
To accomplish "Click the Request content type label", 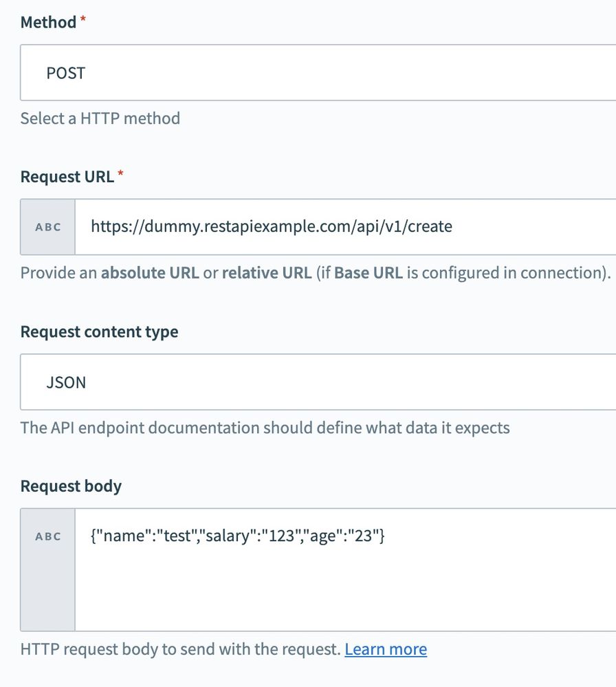I will [x=99, y=331].
